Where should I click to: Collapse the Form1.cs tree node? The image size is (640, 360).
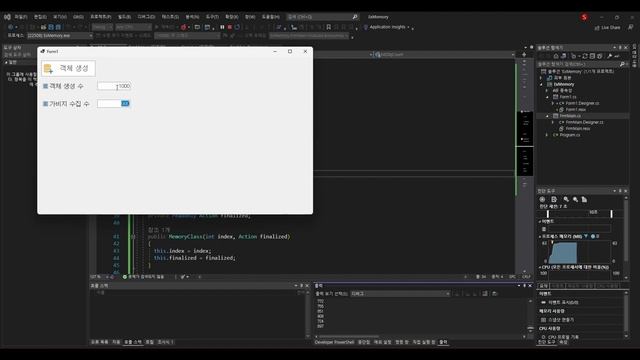point(547,97)
